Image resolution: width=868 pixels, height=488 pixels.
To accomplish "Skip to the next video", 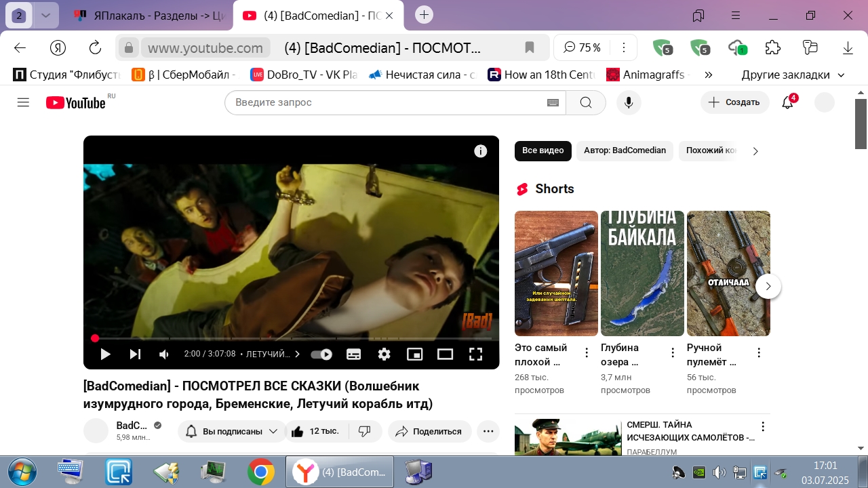I will coord(135,354).
